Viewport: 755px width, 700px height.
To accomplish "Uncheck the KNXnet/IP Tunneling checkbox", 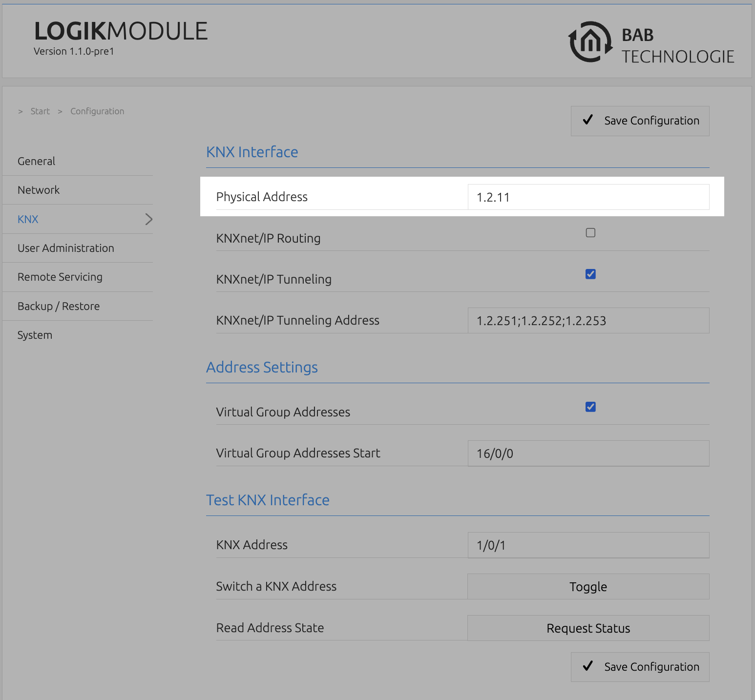I will point(590,274).
